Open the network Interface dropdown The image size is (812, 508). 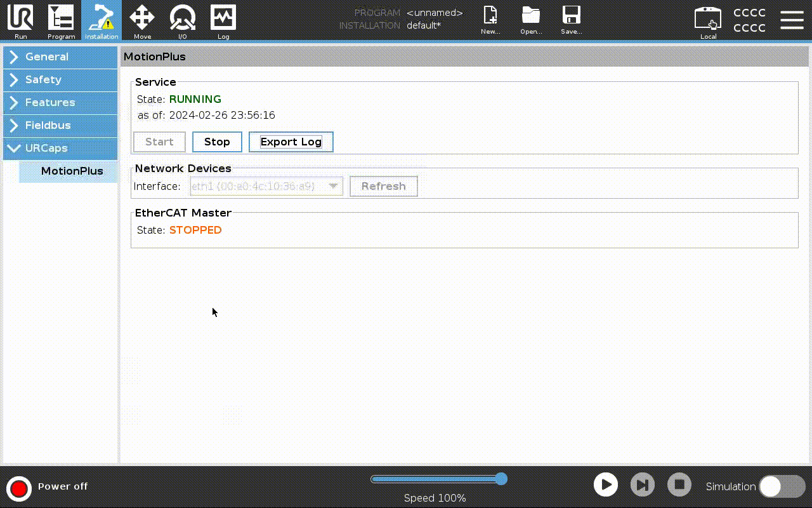[266, 186]
